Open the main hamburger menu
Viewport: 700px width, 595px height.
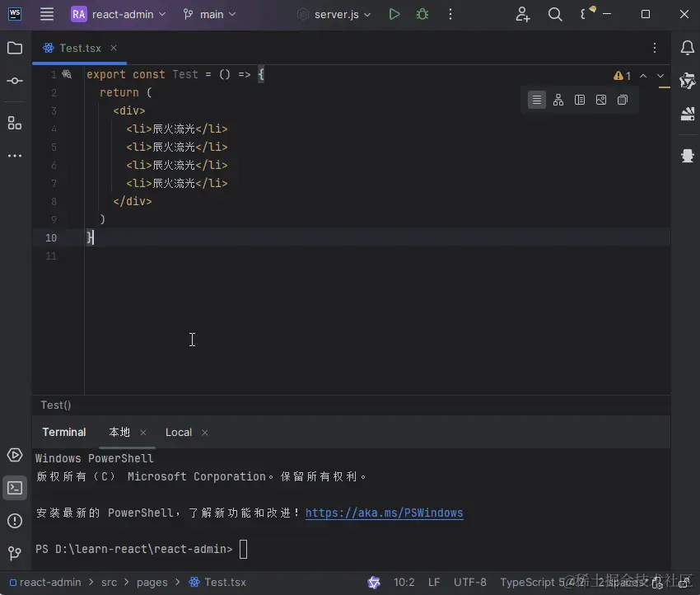[x=47, y=14]
